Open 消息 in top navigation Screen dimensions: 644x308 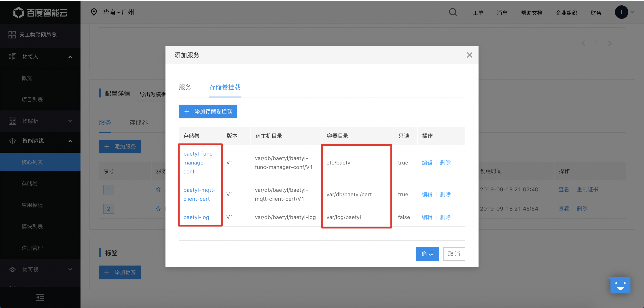coord(502,13)
